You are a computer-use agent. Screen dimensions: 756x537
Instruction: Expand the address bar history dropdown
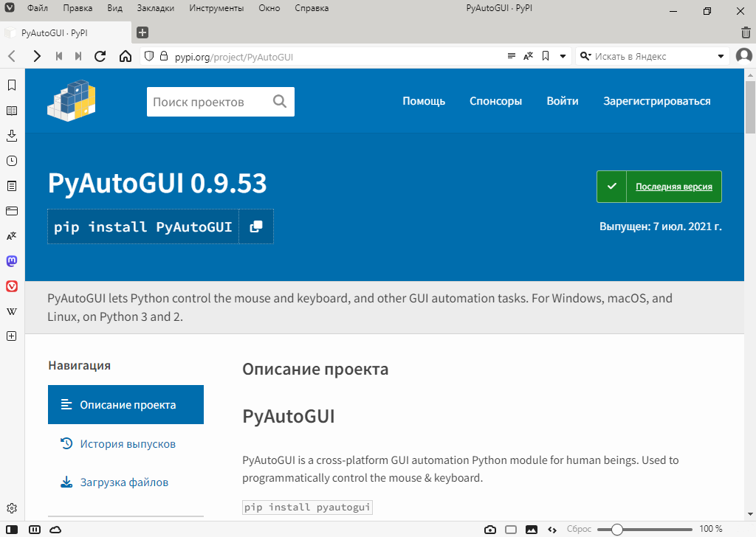[563, 56]
